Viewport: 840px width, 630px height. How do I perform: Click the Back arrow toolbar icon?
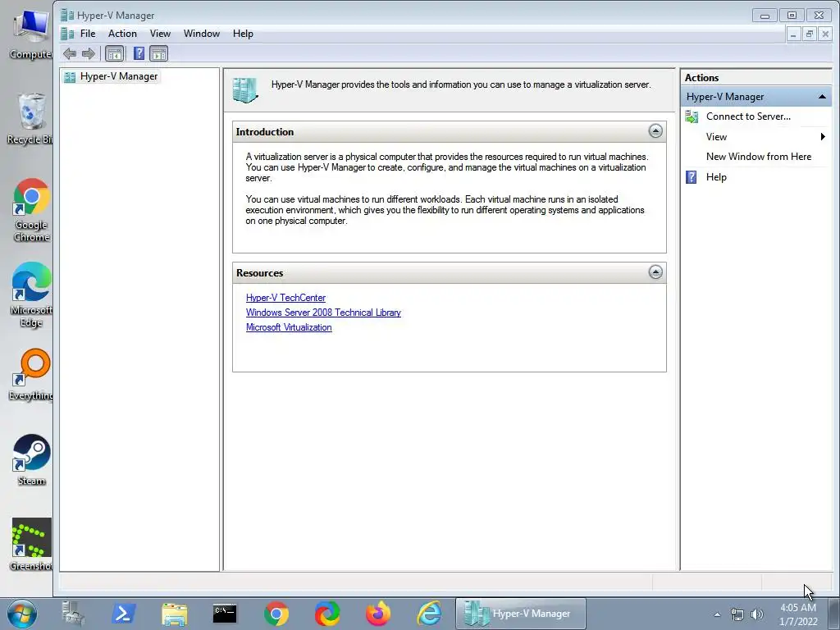70,53
